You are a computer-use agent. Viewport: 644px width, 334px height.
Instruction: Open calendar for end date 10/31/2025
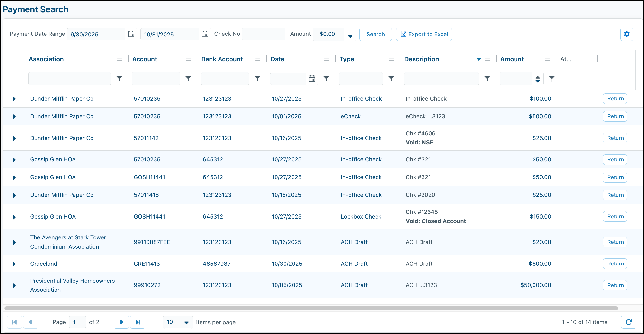tap(205, 34)
